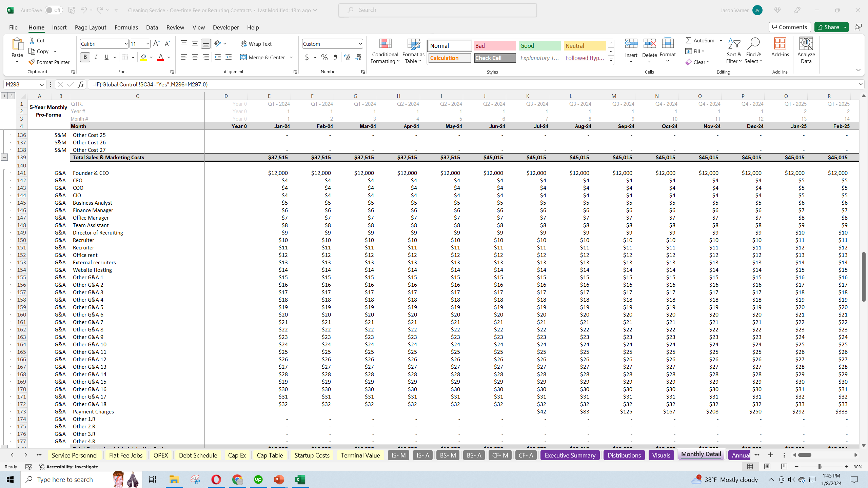Switch to the Formulas ribbon tab
The height and width of the screenshot is (488, 868).
coord(126,27)
